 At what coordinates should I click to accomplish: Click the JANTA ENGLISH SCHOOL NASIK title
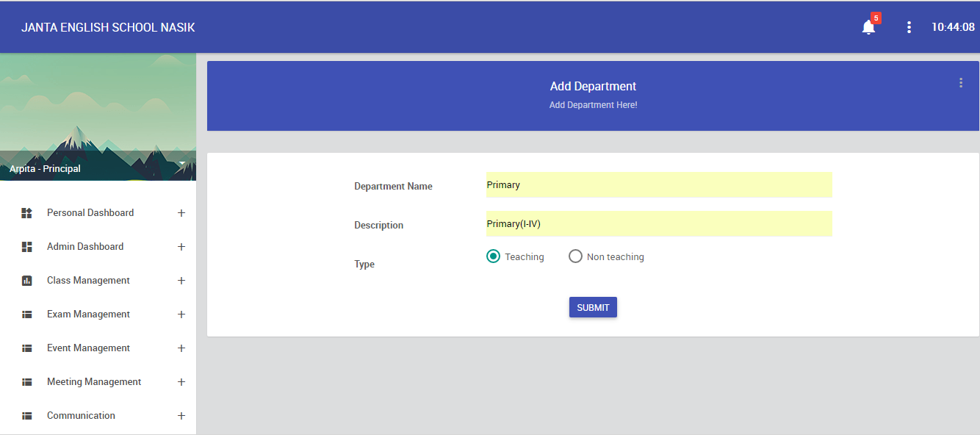[x=108, y=28]
